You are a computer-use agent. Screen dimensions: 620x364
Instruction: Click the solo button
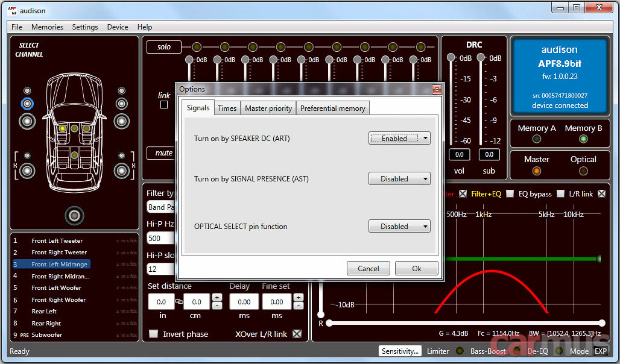point(163,46)
